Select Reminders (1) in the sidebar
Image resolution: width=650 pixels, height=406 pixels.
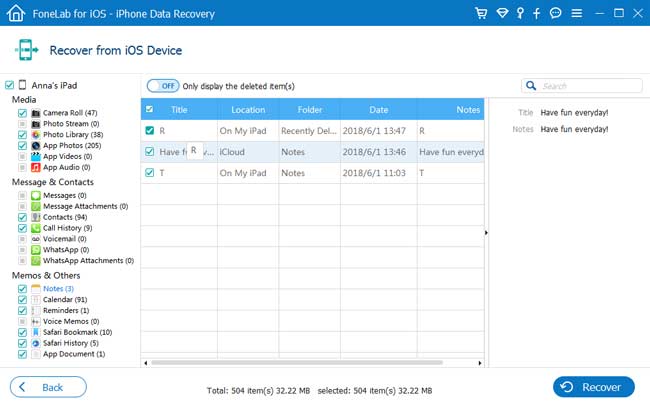[66, 311]
